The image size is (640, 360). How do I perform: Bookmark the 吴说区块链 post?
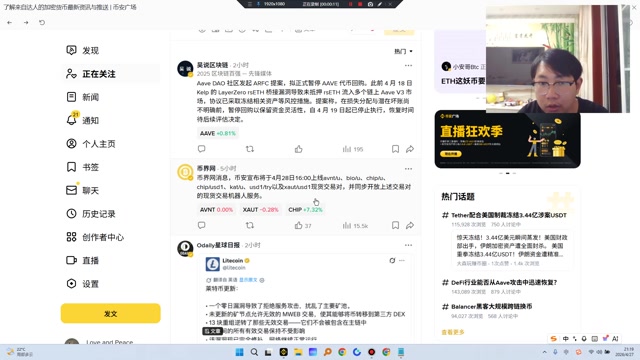[395, 149]
